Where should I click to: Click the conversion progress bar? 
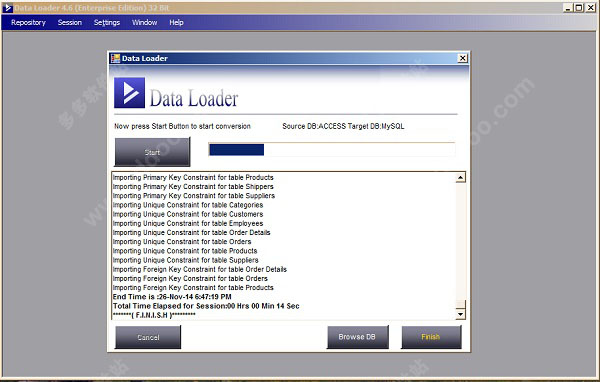332,149
